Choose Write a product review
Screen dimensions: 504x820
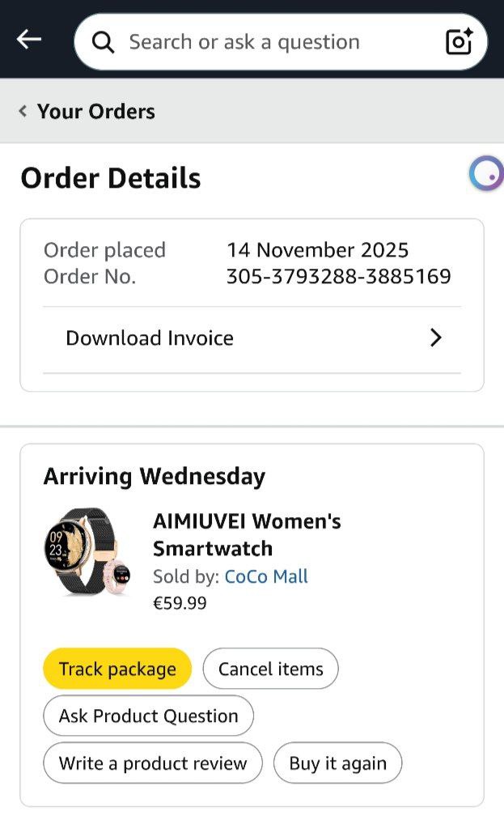pos(153,763)
